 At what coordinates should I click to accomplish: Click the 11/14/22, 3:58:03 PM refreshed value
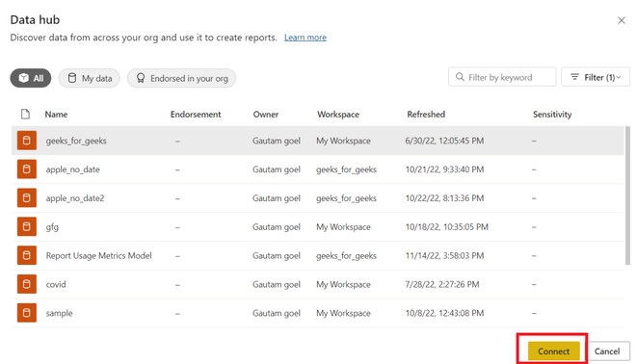(x=444, y=256)
